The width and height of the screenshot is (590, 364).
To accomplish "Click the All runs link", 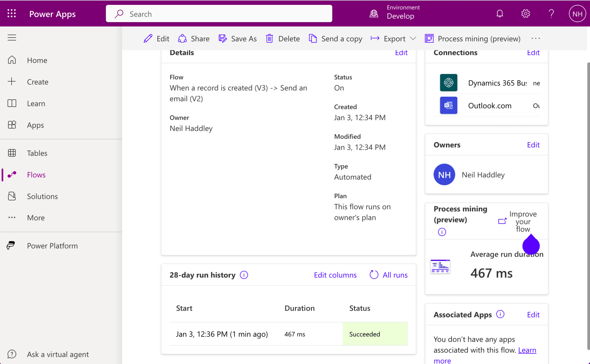I will point(389,275).
